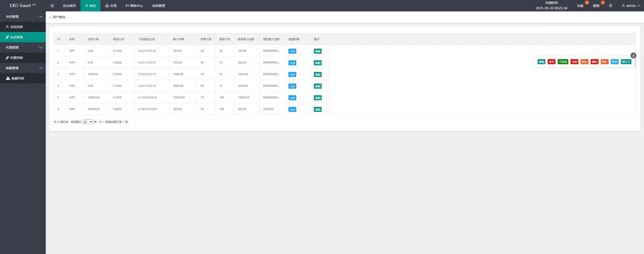Toggle the sidebar collapse hamburger icon
This screenshot has height=254, width=644.
pos(52,6)
